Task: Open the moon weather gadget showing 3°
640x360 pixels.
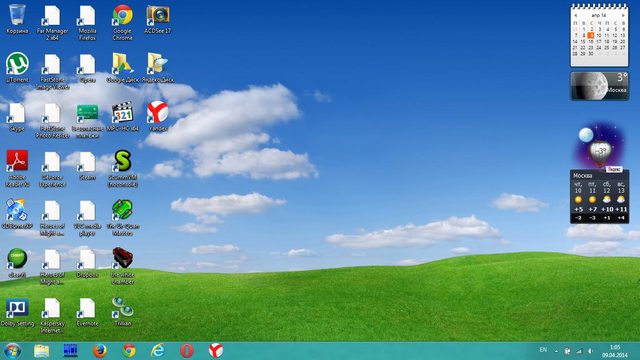Action: (599, 86)
